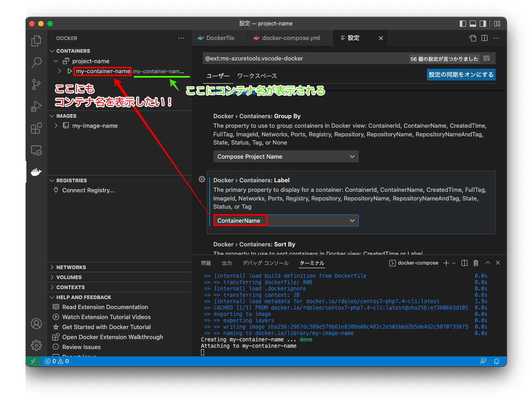
Task: Close the terminal panel
Action: 498,263
